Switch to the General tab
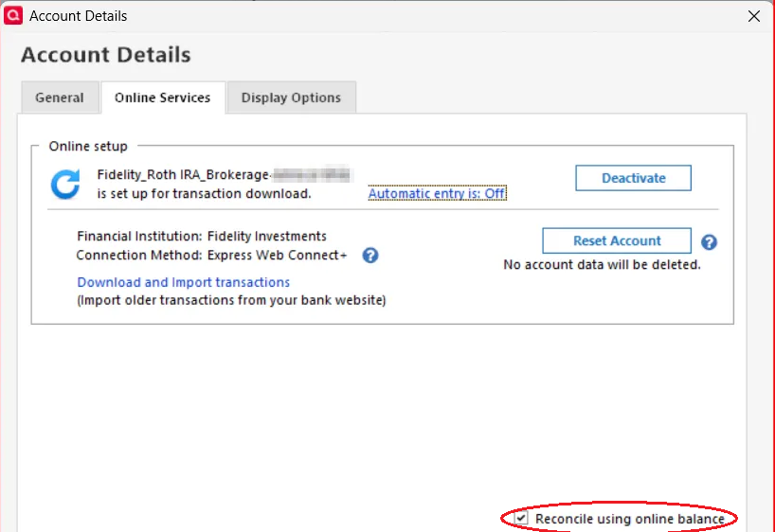 [60, 98]
